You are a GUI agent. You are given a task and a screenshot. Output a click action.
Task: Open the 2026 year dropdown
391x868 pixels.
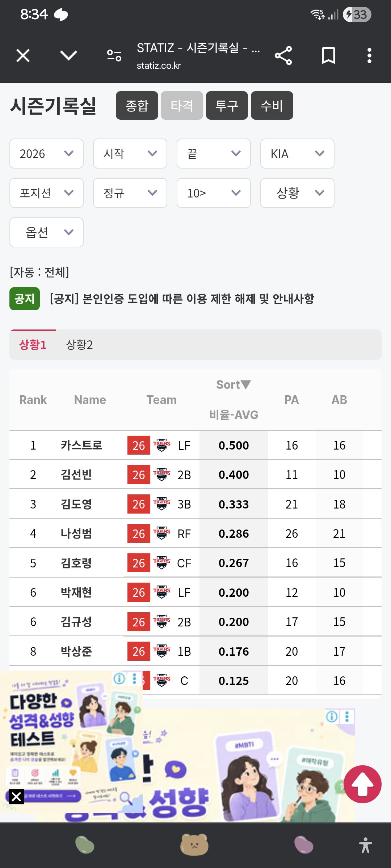click(x=46, y=154)
